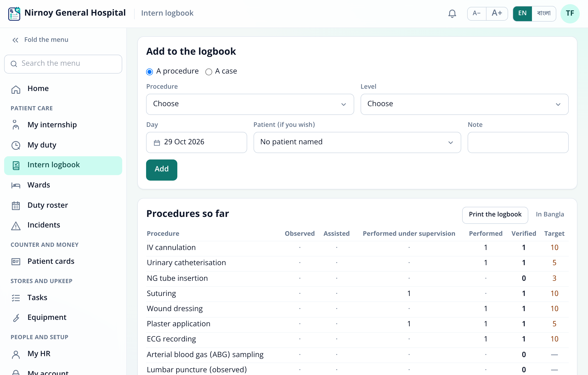Decrease font size with A−
The image size is (588, 375).
click(476, 13)
